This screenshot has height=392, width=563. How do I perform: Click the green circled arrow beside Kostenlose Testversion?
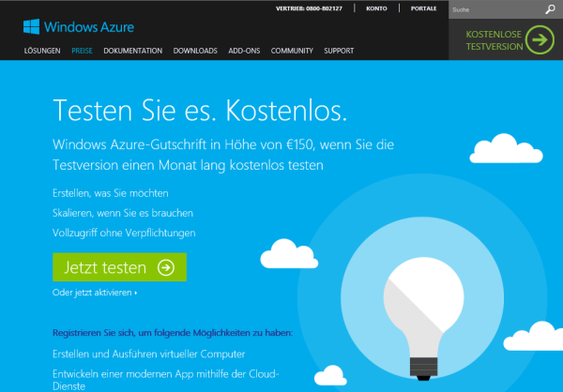click(x=540, y=39)
